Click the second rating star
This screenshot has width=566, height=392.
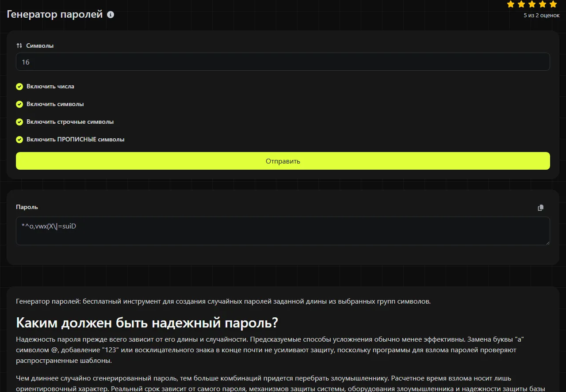tap(521, 4)
